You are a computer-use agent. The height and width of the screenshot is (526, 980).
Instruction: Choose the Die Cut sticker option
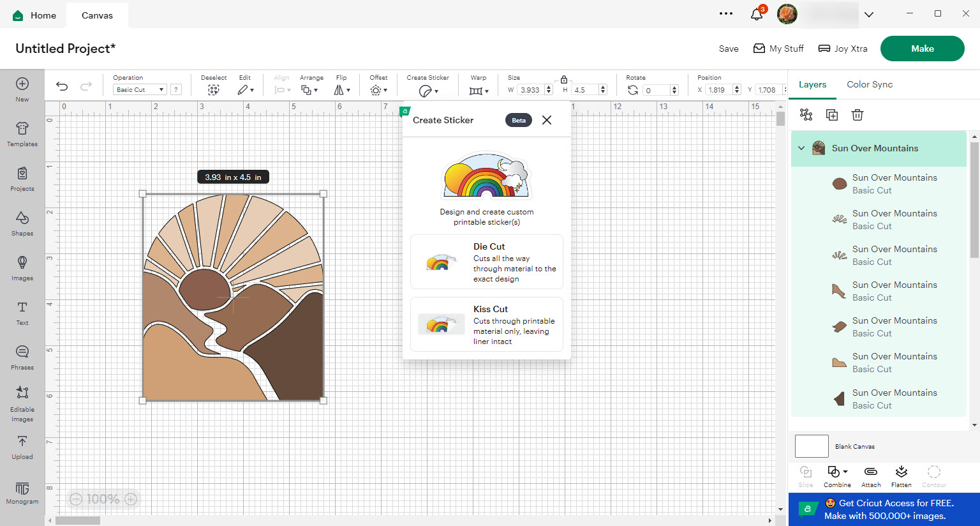[486, 262]
